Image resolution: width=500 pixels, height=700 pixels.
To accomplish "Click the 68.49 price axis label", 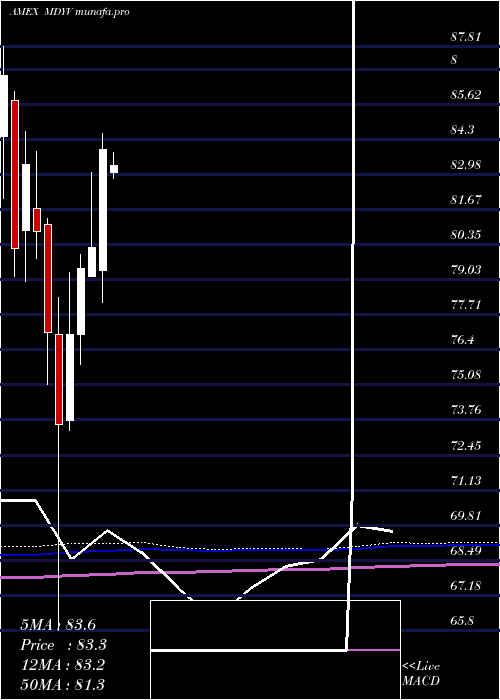I will pyautogui.click(x=466, y=551).
